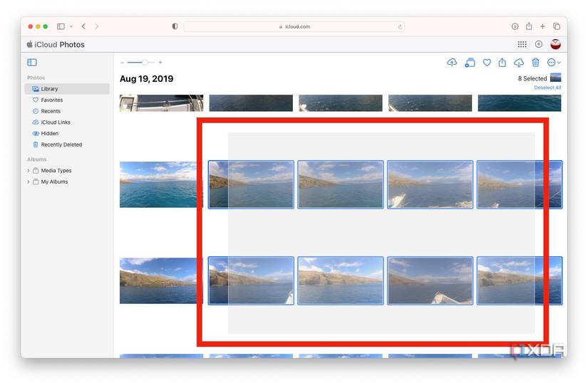This screenshot has width=588, height=383.
Task: Delete selected photos with trash icon
Action: click(x=535, y=63)
